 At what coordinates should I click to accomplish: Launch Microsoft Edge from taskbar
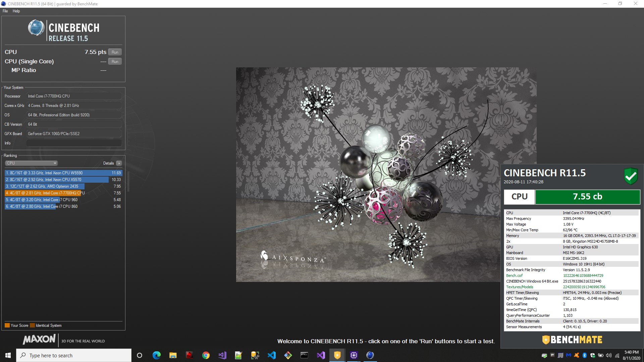point(156,355)
